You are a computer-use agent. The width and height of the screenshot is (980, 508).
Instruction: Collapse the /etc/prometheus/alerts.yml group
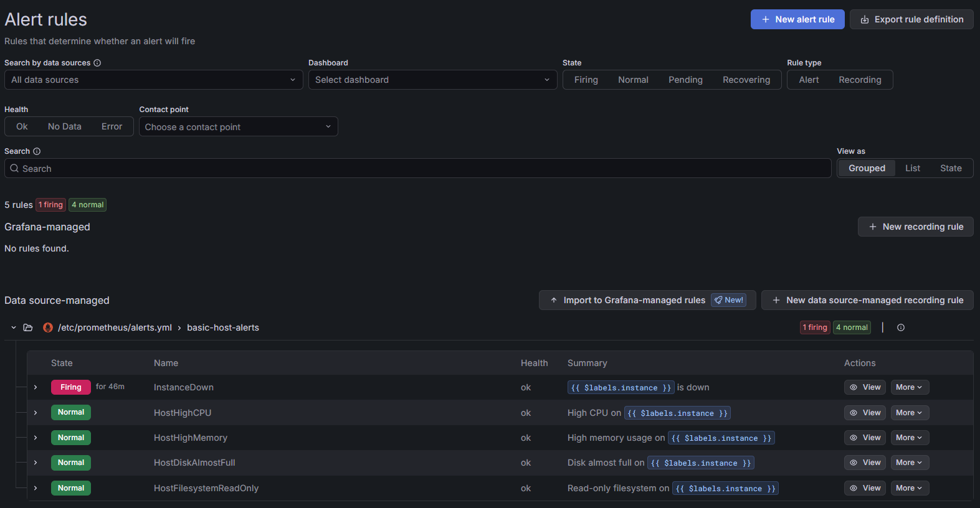click(x=14, y=327)
